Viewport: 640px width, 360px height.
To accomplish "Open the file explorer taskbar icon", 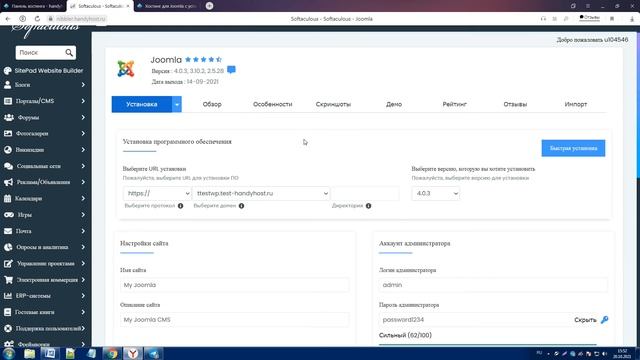I will 29,353.
